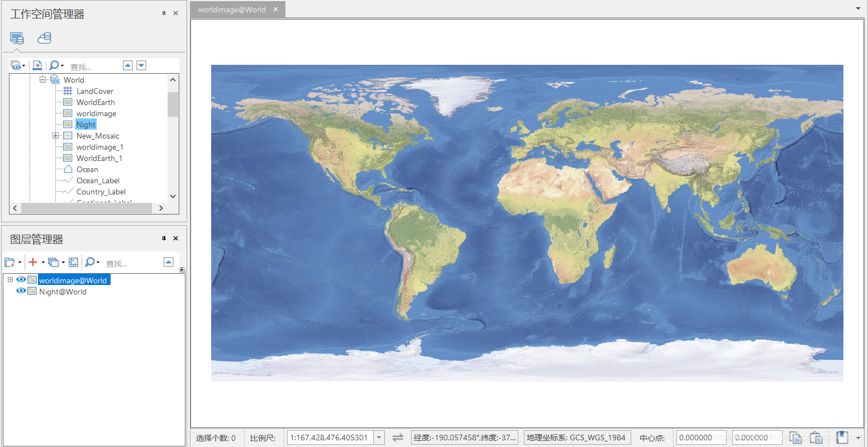Click on the world map image canvas

[527, 223]
